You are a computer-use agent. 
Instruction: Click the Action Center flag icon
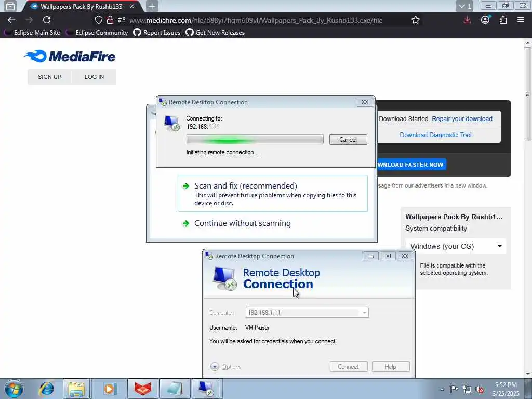click(x=454, y=389)
